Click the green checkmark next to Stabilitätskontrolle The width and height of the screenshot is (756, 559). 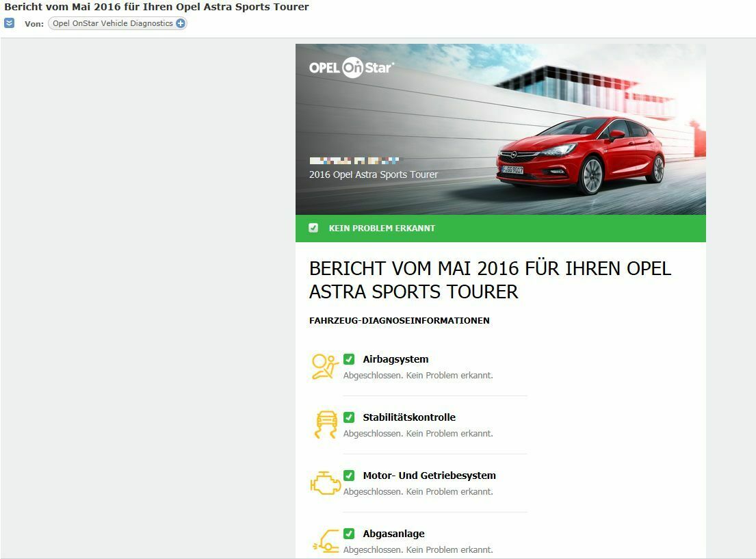349,417
